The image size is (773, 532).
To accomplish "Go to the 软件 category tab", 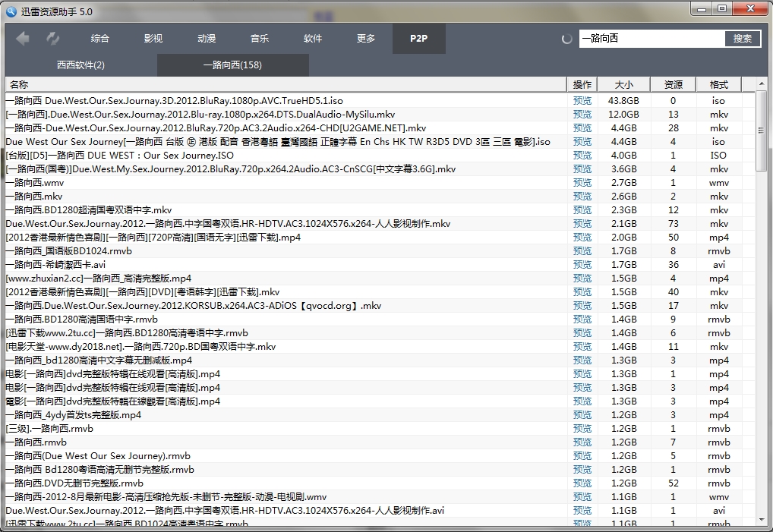I will [x=313, y=39].
